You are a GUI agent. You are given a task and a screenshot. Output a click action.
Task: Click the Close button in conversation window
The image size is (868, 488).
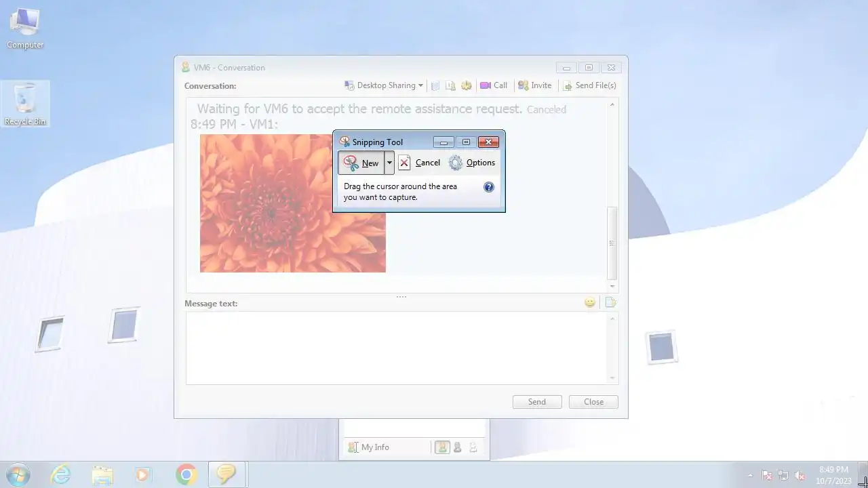593,402
